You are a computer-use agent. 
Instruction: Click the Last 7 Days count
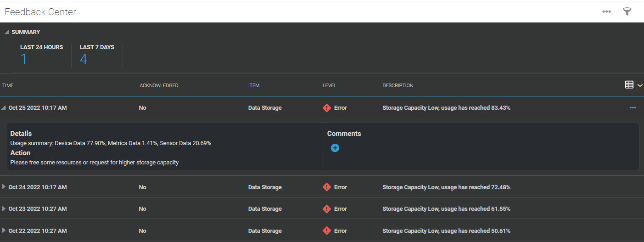[x=84, y=59]
